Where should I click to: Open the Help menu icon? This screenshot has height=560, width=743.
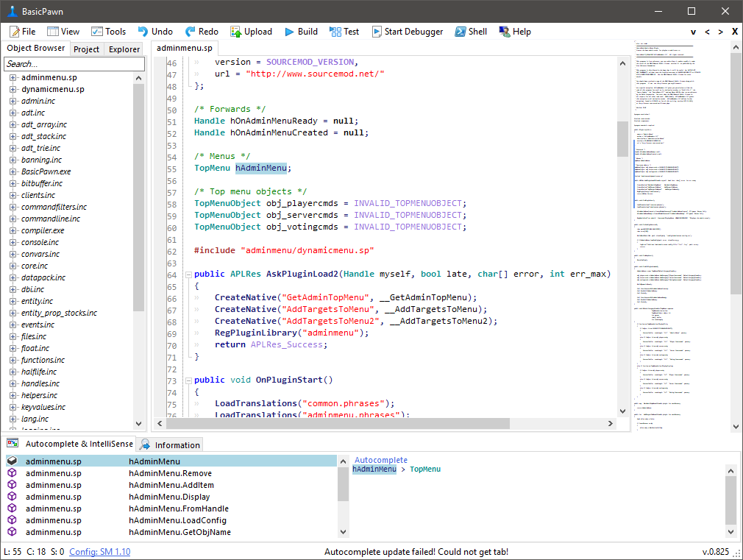[504, 32]
